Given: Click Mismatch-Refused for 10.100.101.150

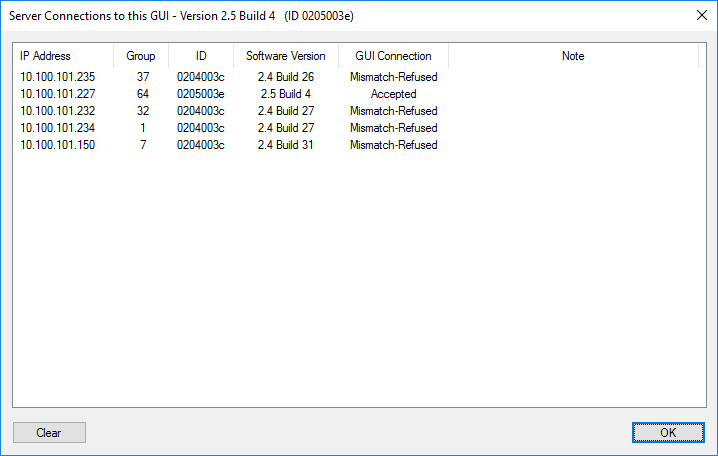Looking at the screenshot, I should (393, 145).
